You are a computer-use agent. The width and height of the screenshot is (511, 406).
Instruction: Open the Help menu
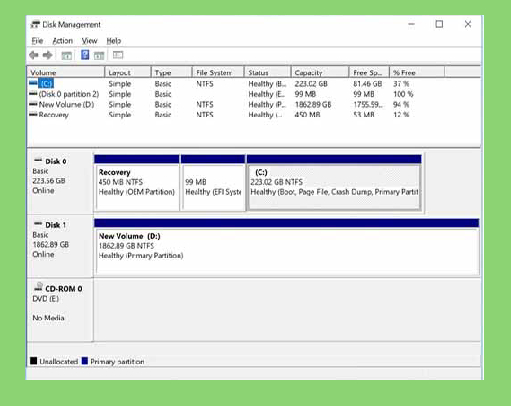114,41
